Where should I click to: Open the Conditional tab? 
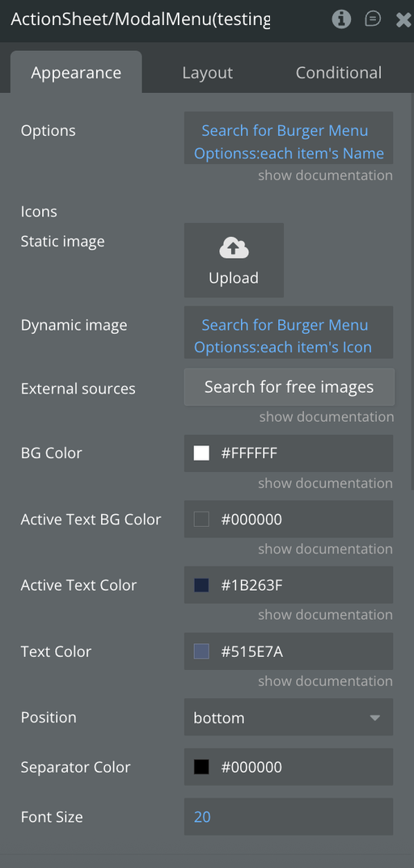tap(339, 73)
